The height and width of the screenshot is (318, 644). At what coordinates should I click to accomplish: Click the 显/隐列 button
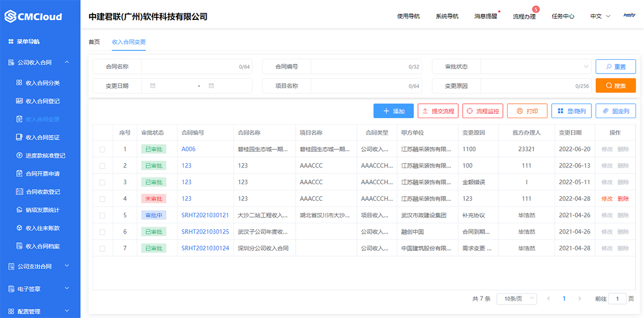[x=572, y=111]
